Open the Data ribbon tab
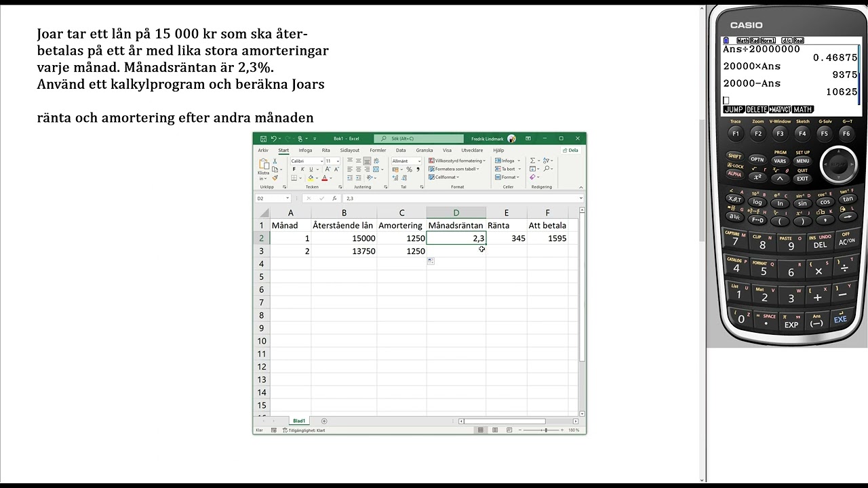This screenshot has height=488, width=868. click(x=401, y=150)
